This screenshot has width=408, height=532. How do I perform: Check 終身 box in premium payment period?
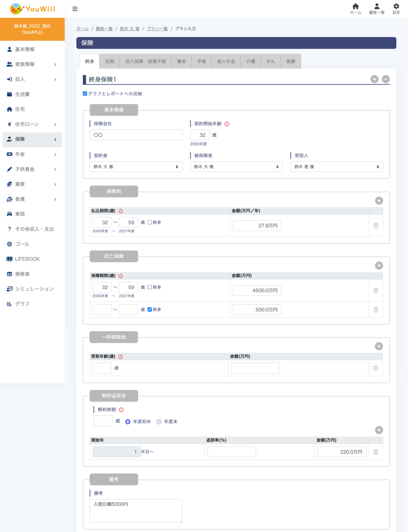click(149, 222)
